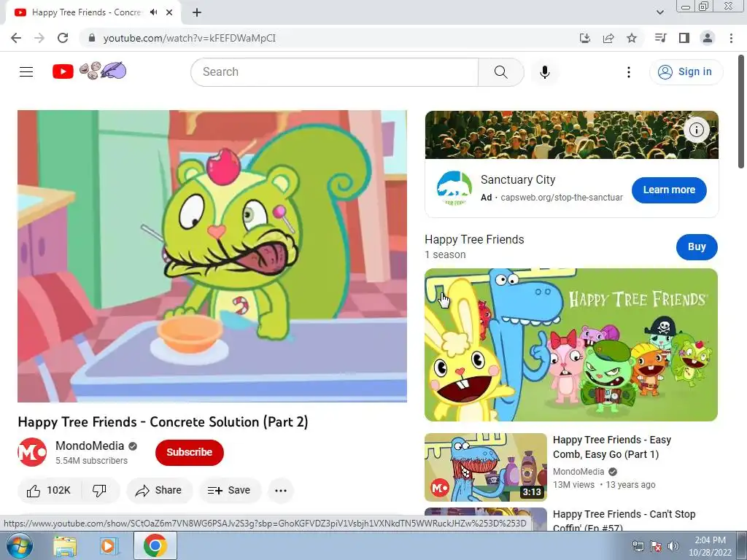Reload the YouTube page

click(x=63, y=38)
